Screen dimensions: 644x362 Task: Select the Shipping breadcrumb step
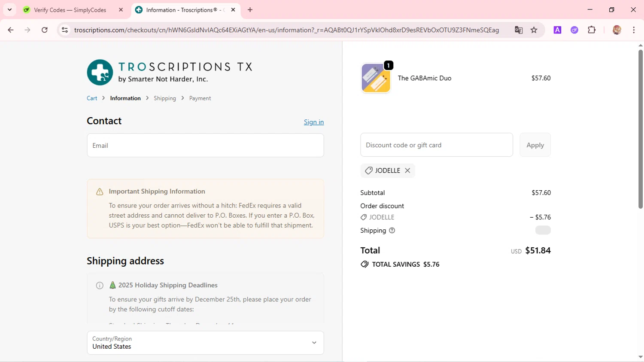[x=165, y=98]
